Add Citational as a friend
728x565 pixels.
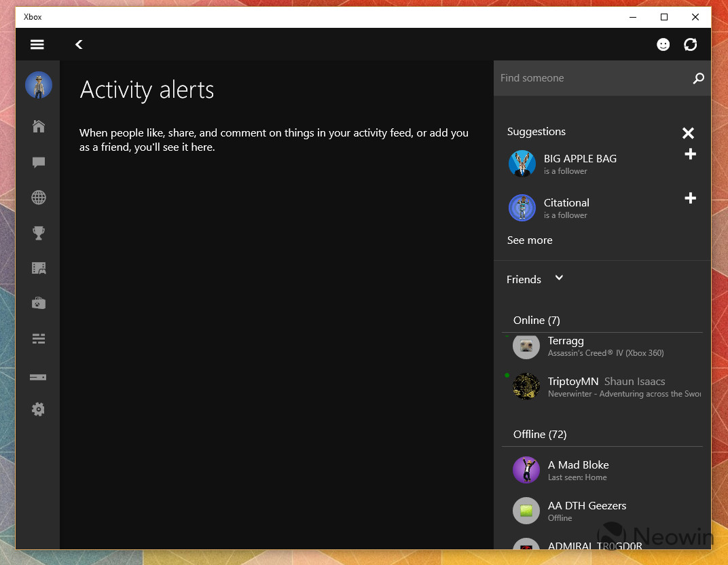pos(691,198)
